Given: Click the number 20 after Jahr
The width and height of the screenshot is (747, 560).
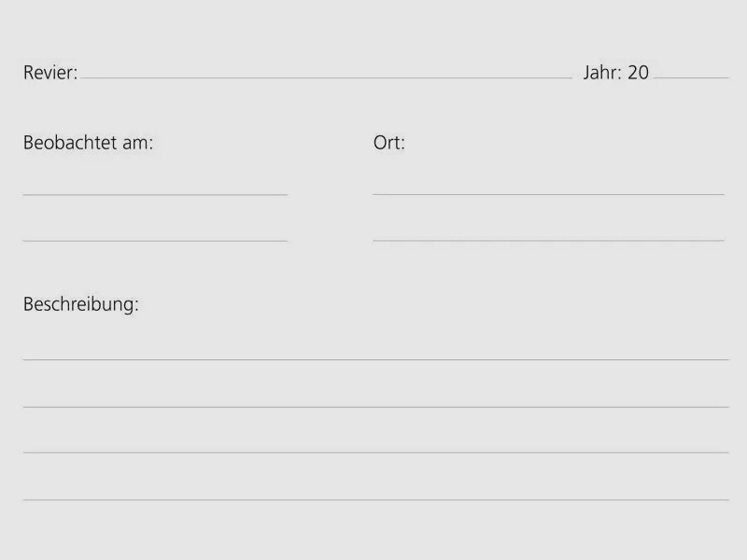Looking at the screenshot, I should [x=638, y=73].
